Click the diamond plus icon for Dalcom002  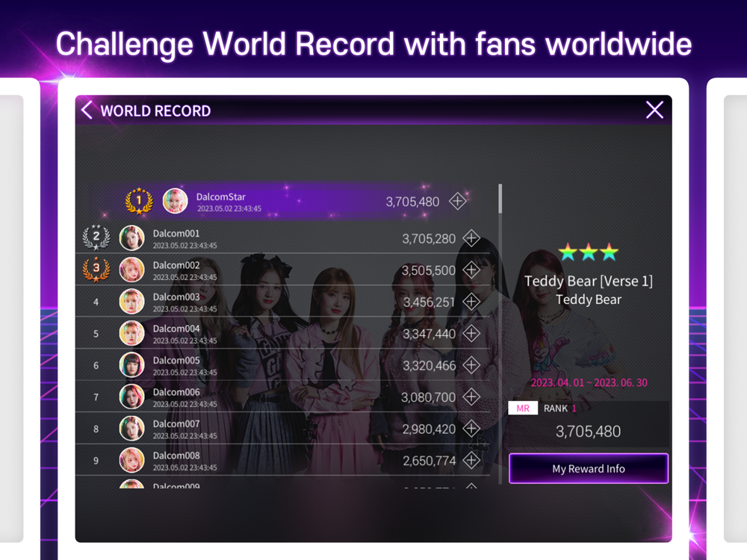(471, 270)
